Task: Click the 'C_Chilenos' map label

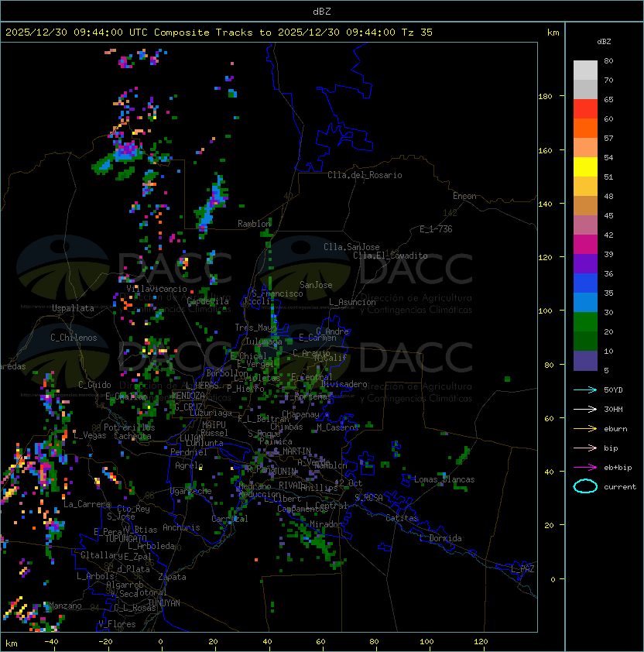Action: [74, 338]
